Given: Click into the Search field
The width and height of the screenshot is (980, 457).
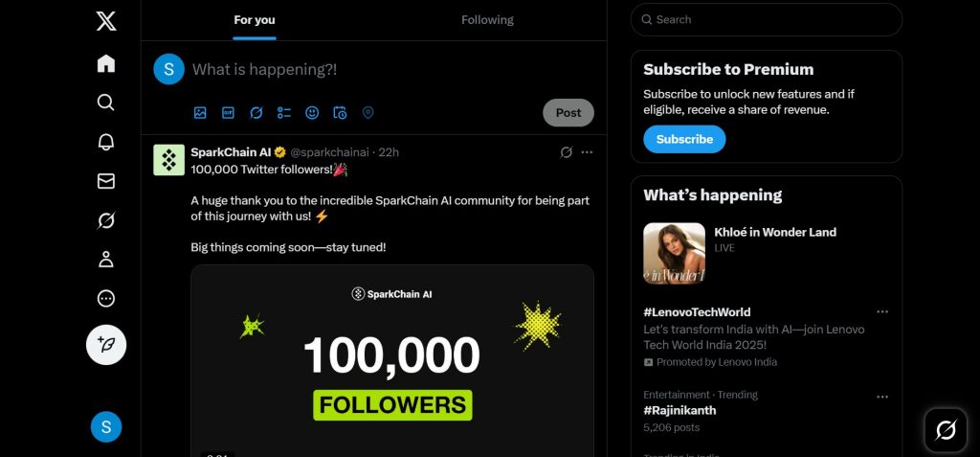Looking at the screenshot, I should click(x=767, y=20).
